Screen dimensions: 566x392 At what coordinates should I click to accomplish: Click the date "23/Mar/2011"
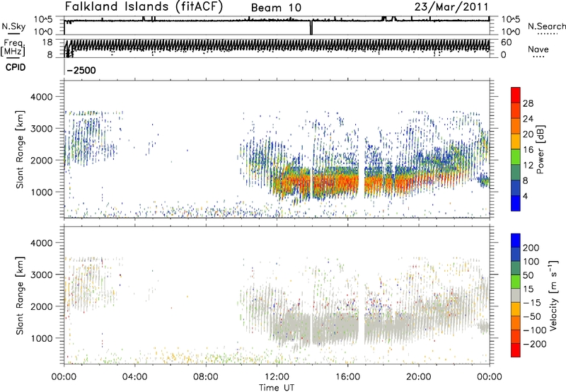click(x=451, y=7)
